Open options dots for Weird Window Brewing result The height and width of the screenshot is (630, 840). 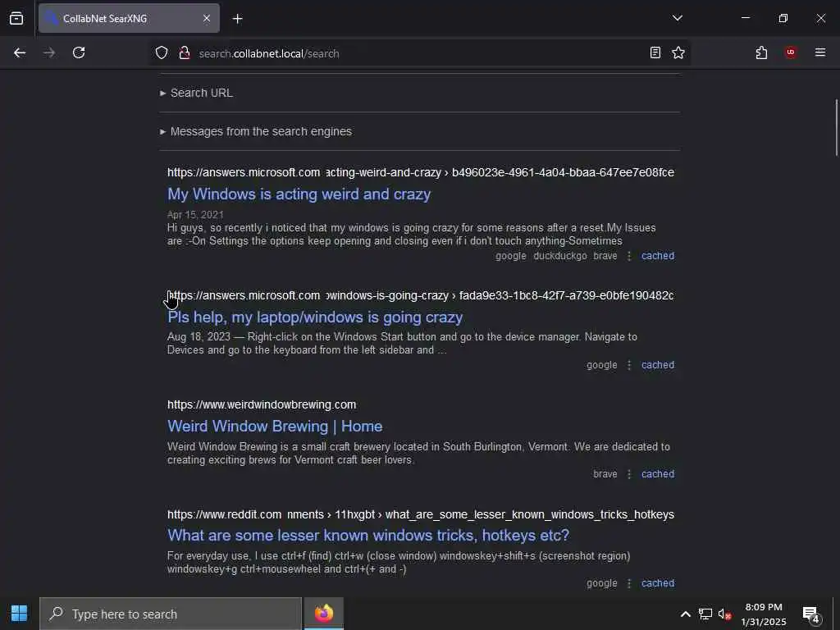[x=629, y=474]
